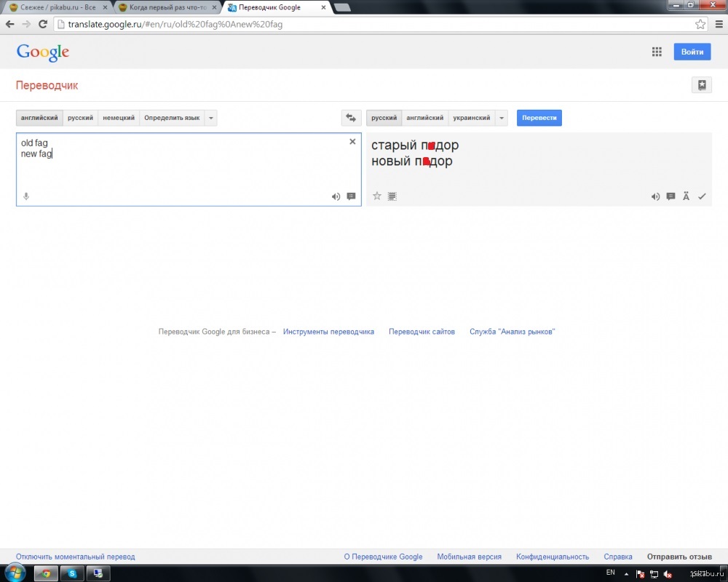Select the Переводчик Google tab
This screenshot has width=728, height=582.
[x=277, y=7]
